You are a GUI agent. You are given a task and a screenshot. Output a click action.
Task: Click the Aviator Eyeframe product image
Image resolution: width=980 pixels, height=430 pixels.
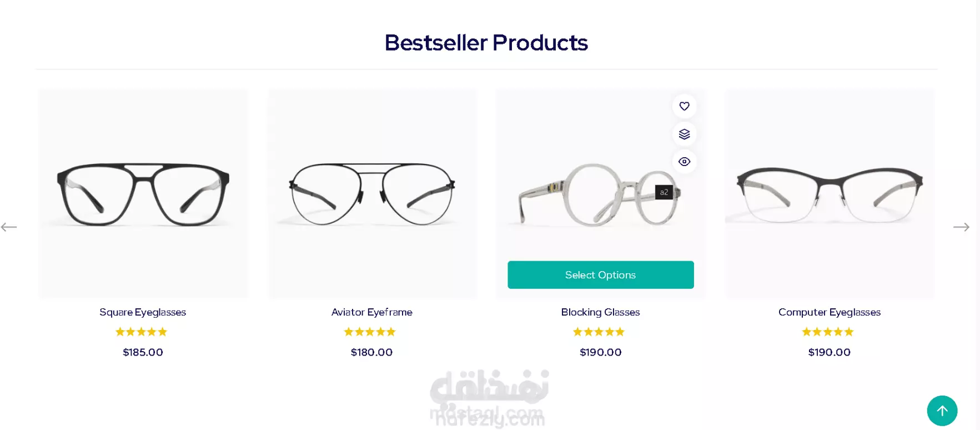[371, 194]
